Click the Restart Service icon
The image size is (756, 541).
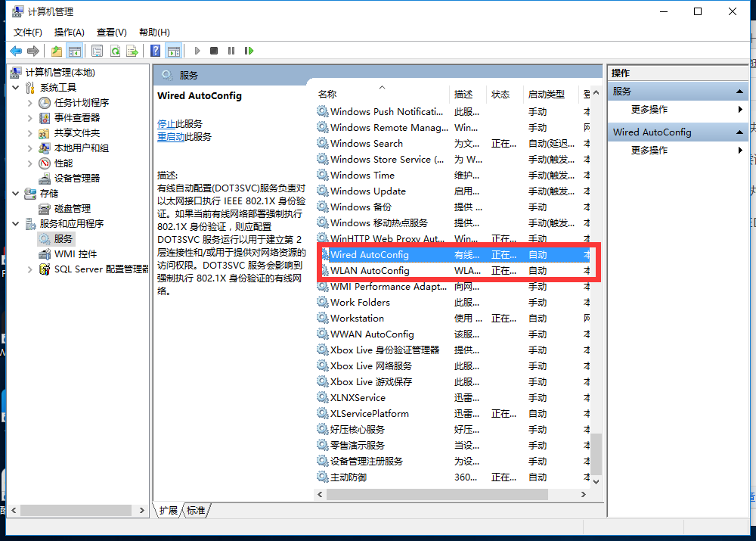[249, 51]
